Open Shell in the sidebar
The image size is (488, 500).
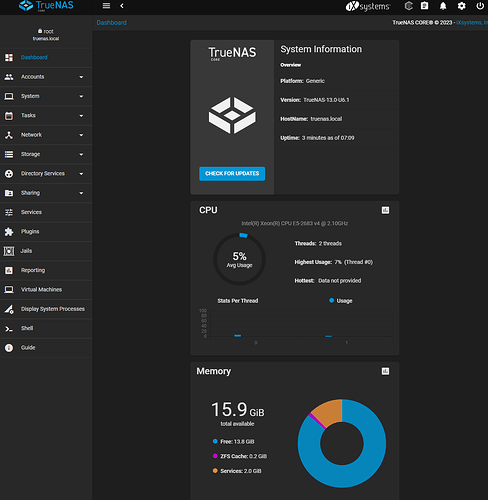tap(46, 328)
